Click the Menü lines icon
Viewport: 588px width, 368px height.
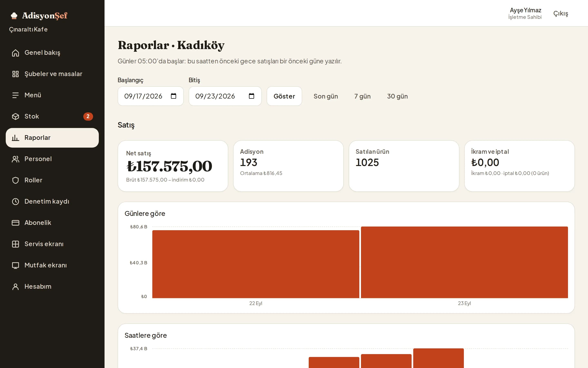click(x=16, y=95)
